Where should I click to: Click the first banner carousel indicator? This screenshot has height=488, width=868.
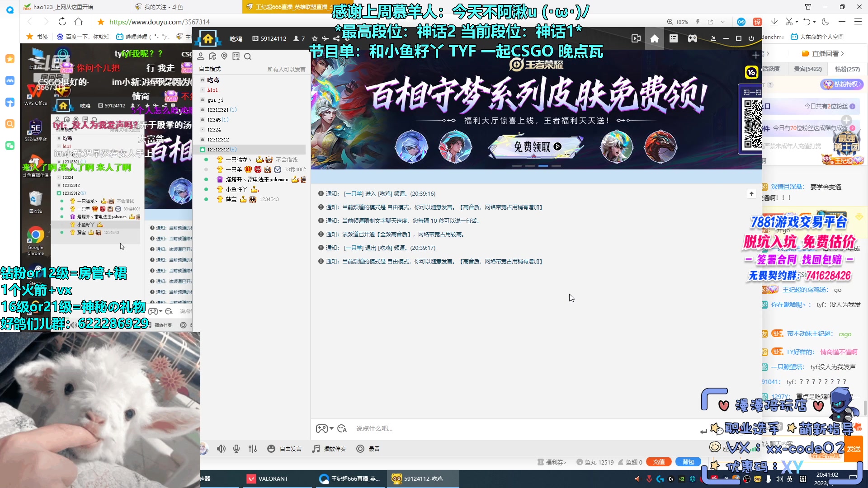(517, 166)
